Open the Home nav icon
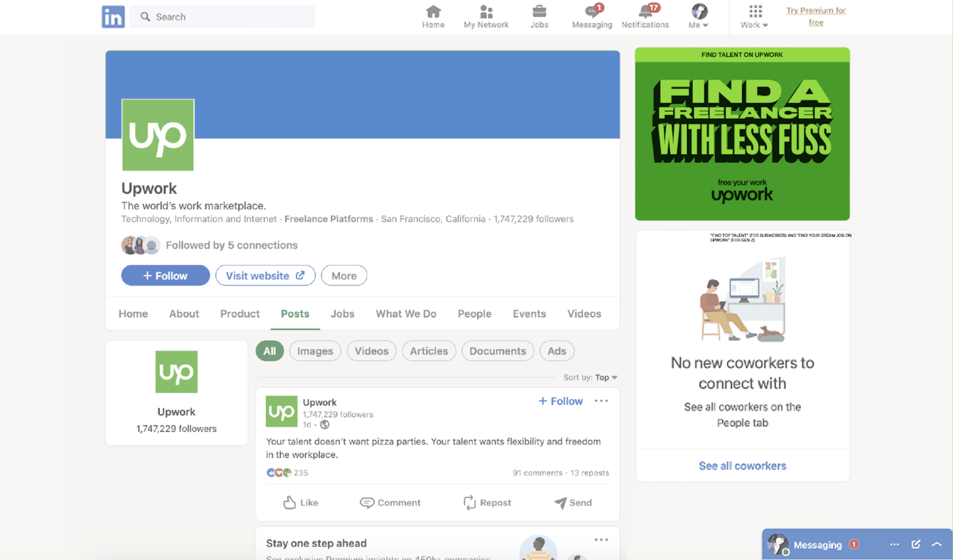 (x=433, y=17)
